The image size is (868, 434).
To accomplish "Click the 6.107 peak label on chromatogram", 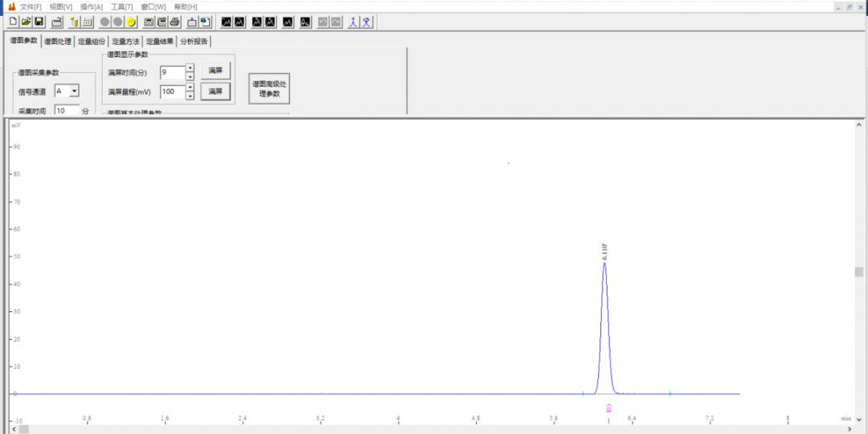I will (x=604, y=251).
